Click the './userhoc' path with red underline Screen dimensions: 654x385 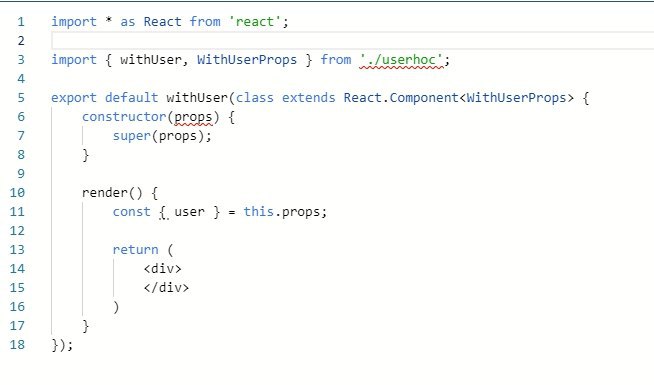coord(401,60)
